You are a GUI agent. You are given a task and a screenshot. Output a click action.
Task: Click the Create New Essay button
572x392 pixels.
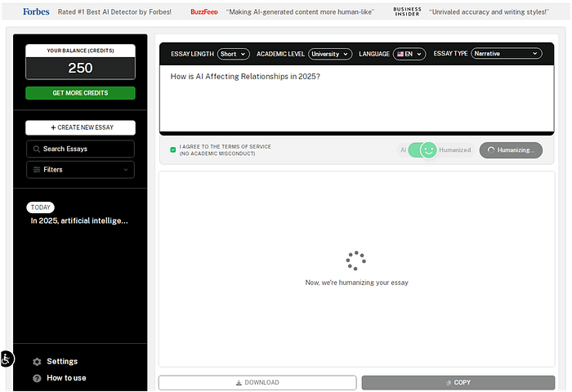(80, 127)
